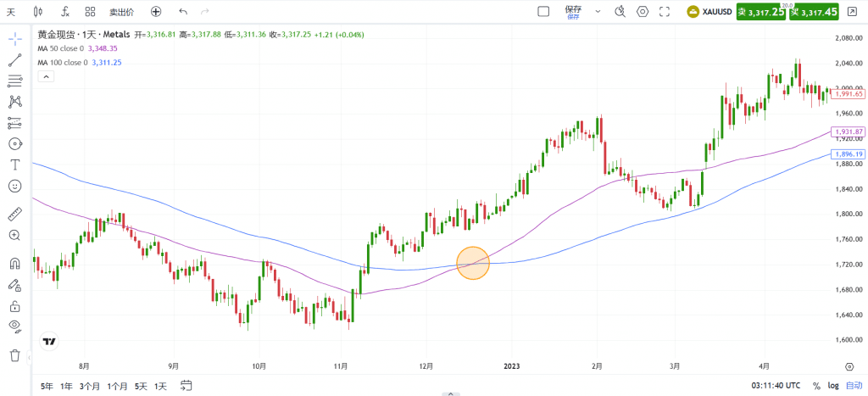Image resolution: width=868 pixels, height=396 pixels.
Task: Toggle the % percent scale
Action: pos(816,386)
